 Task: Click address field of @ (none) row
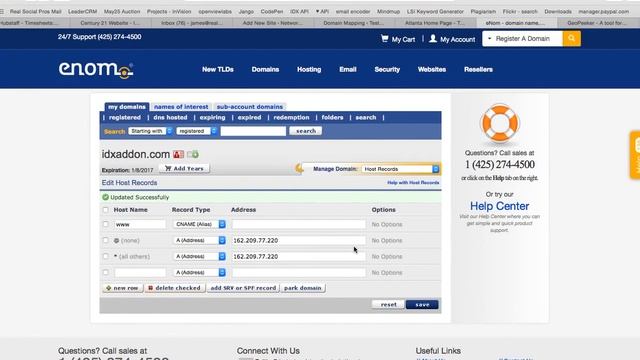coord(299,240)
